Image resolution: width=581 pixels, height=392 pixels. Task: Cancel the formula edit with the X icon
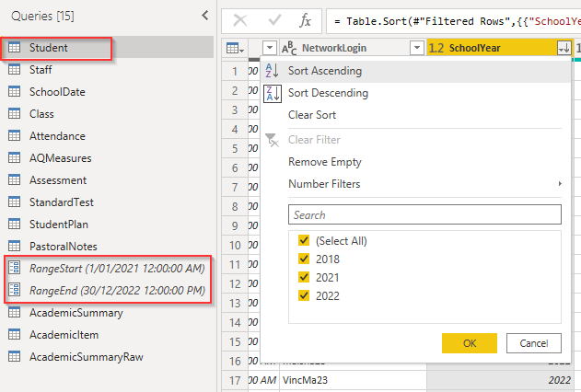pyautogui.click(x=240, y=21)
